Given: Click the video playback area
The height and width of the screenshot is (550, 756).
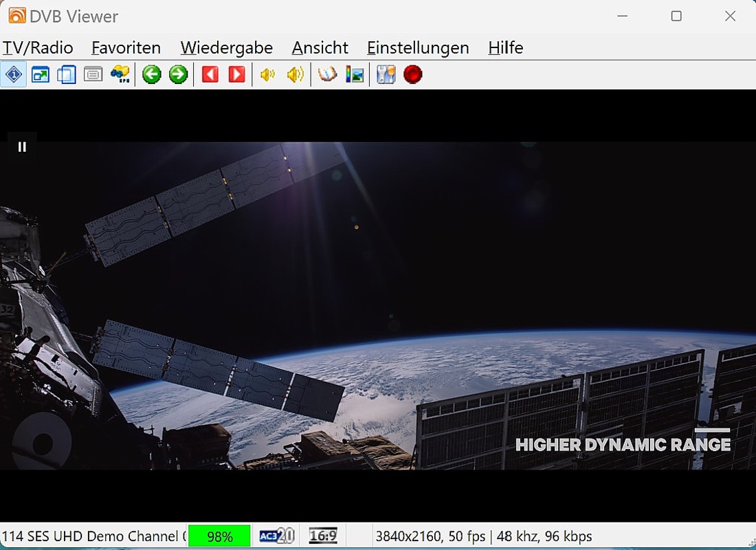Looking at the screenshot, I should (x=378, y=305).
